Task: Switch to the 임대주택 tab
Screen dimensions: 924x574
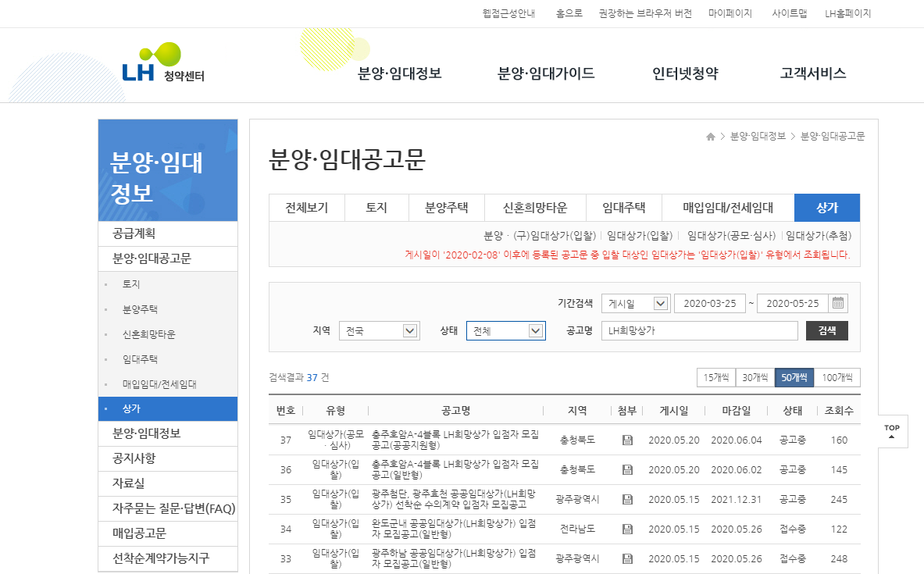Action: tap(623, 207)
